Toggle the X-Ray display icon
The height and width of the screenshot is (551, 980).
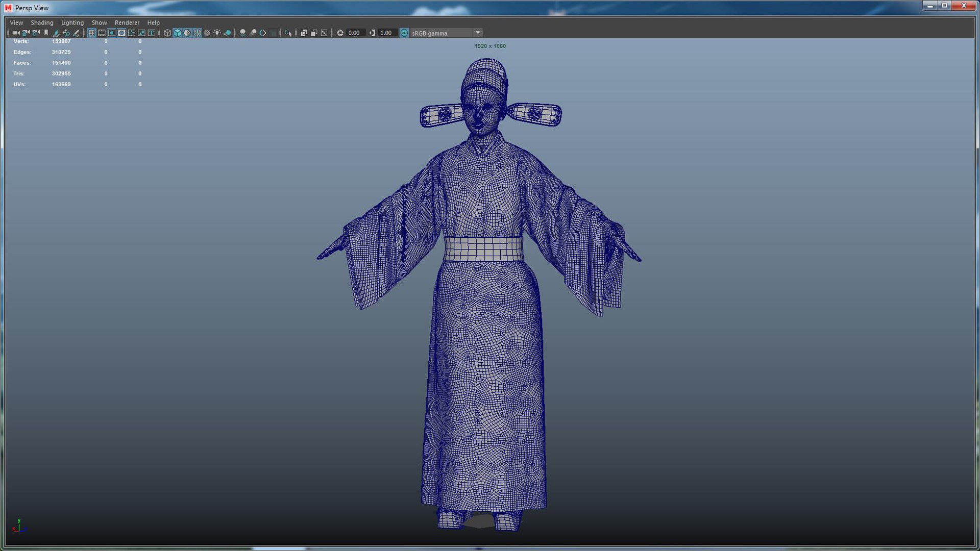(304, 33)
